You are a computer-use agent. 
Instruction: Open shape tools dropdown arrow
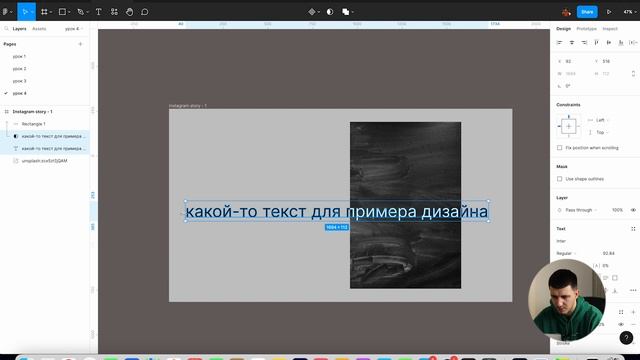[69, 12]
